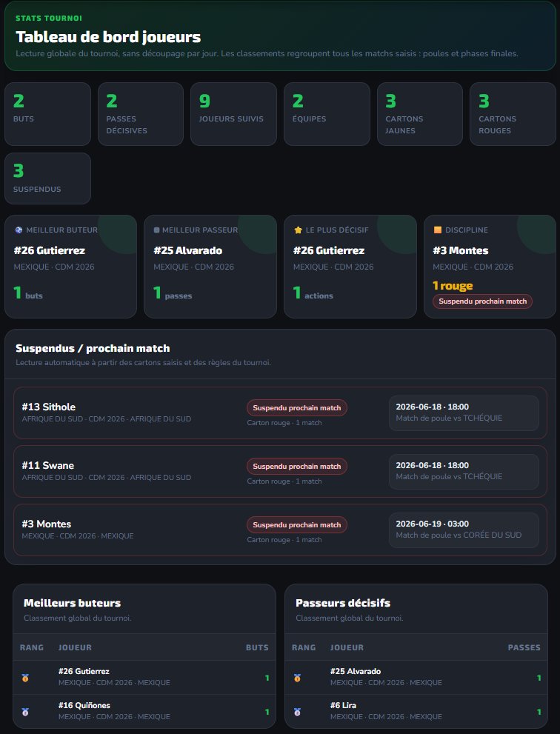Screen dimensions: 560x734
Task: Click the Suspendu prochain match badge for Sithole
Action: 297,407
